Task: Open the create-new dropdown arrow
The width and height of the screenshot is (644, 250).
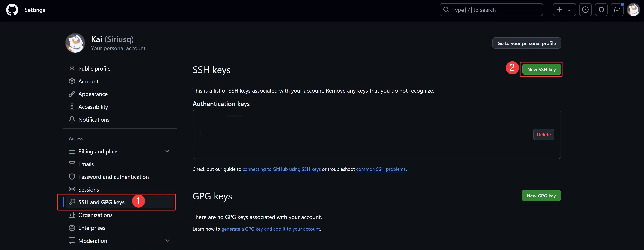Action: [569, 10]
